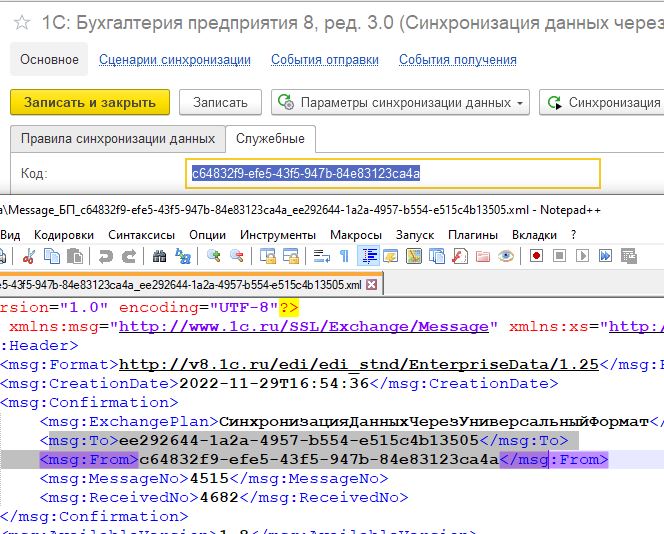The height and width of the screenshot is (534, 664).
Task: Open the Макросы menu
Action: pos(356,235)
